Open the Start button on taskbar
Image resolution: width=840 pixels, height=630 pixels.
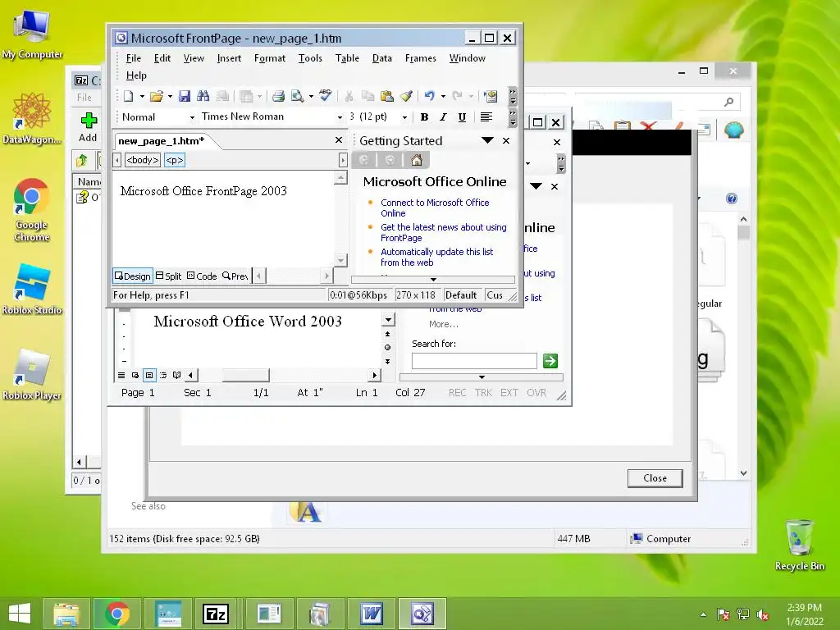tap(20, 614)
